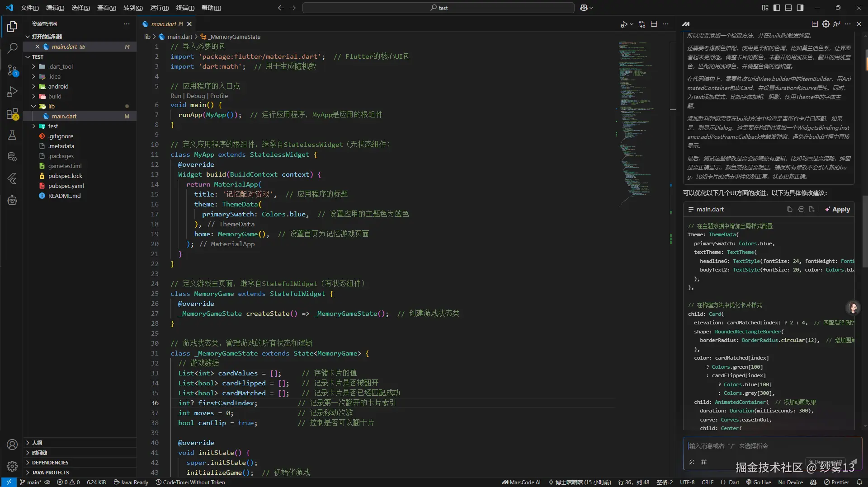This screenshot has width=868, height=487.
Task: Open the 终端(T) menu
Action: (185, 8)
